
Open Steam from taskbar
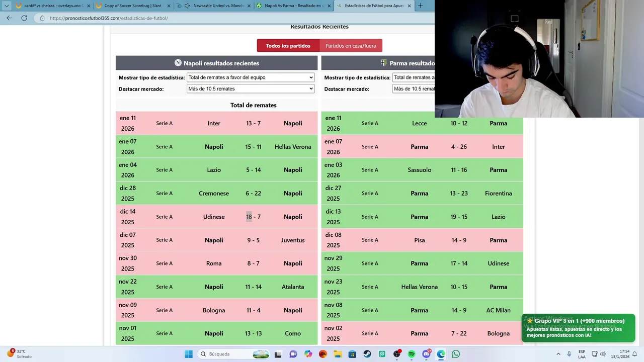[x=367, y=354]
